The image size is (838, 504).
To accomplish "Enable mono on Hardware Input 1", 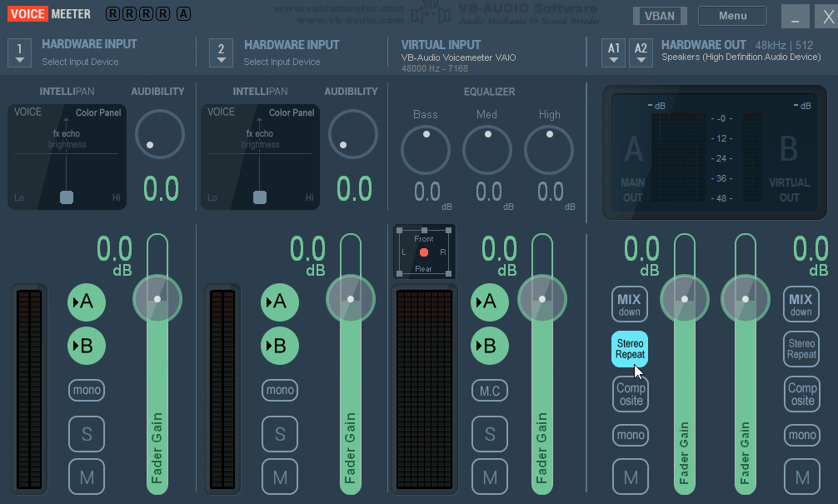I will (x=87, y=390).
